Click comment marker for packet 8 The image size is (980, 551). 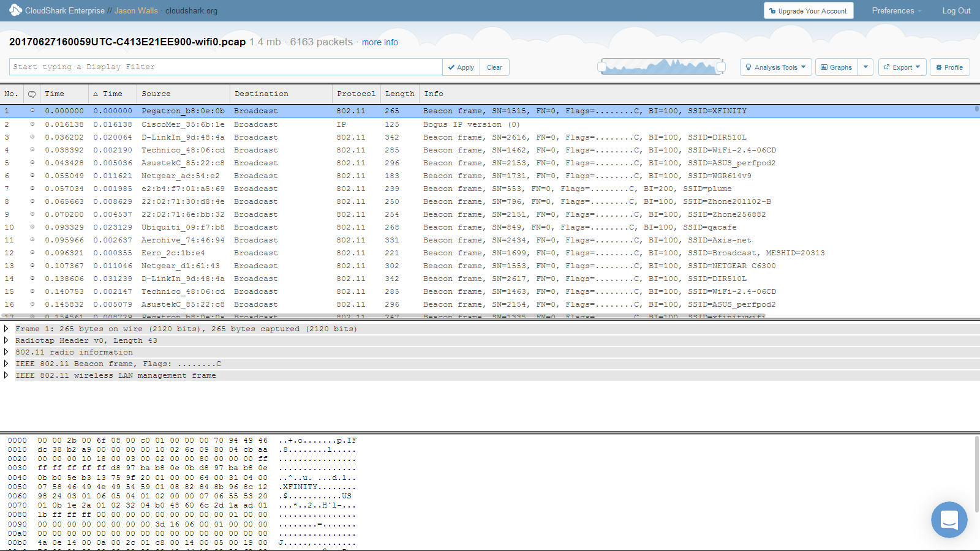point(32,201)
